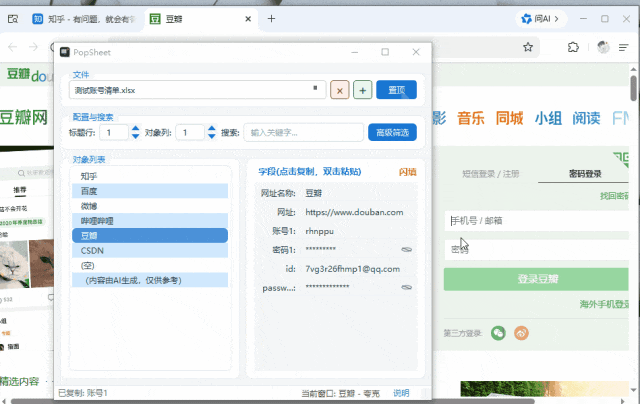Open the browser hamburger menu
The width and height of the screenshot is (640, 404).
623,48
